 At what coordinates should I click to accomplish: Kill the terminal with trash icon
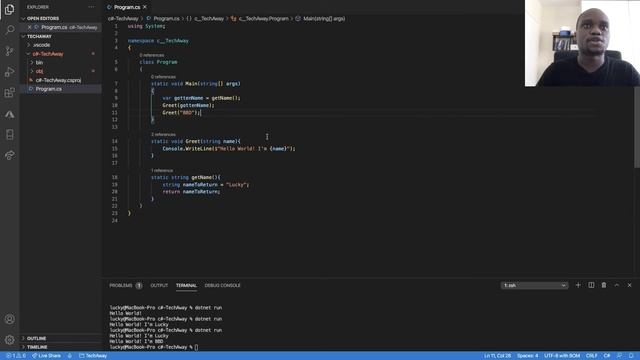pyautogui.click(x=604, y=285)
